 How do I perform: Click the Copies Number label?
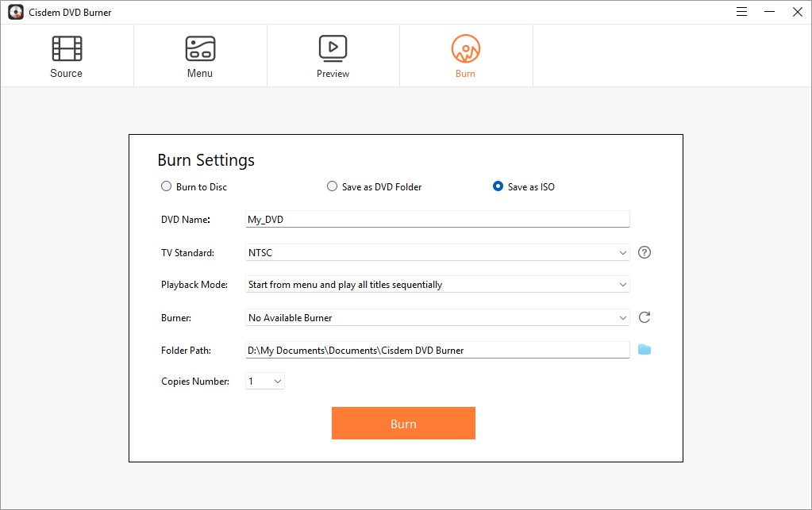195,382
